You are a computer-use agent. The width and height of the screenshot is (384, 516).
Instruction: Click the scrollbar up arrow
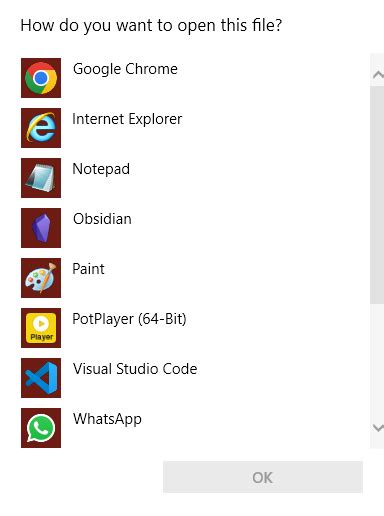(378, 74)
